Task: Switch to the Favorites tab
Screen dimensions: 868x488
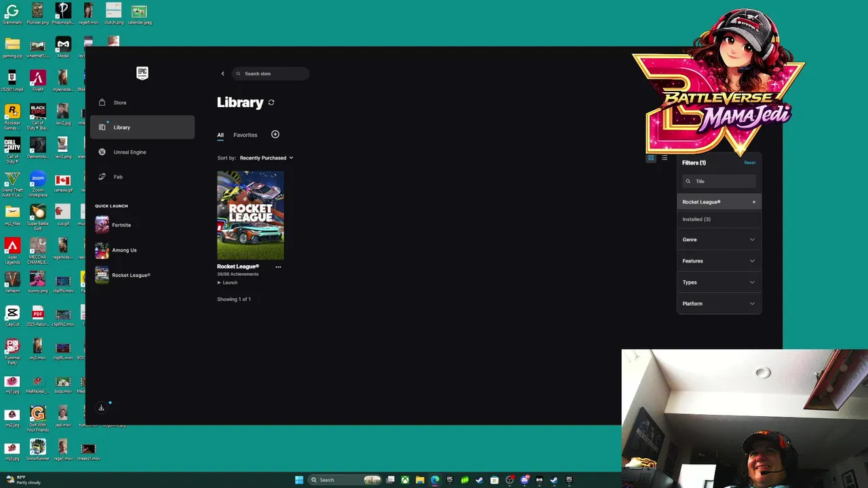Action: tap(245, 135)
